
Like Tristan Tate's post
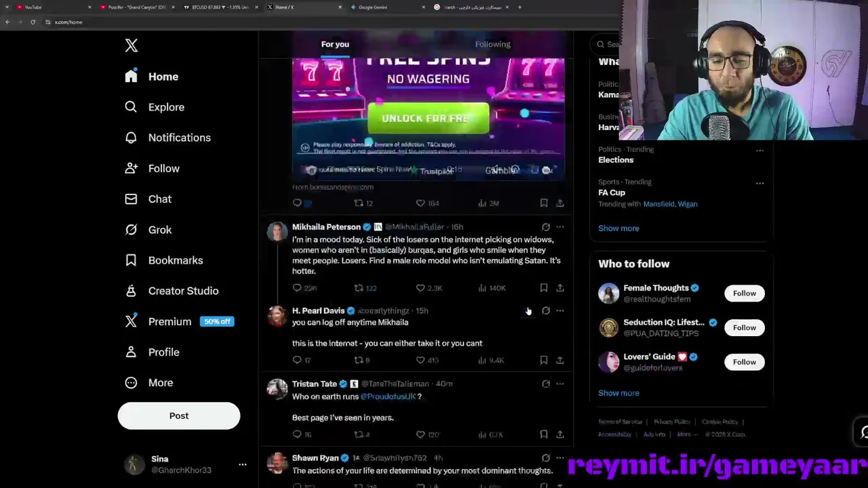427,434
